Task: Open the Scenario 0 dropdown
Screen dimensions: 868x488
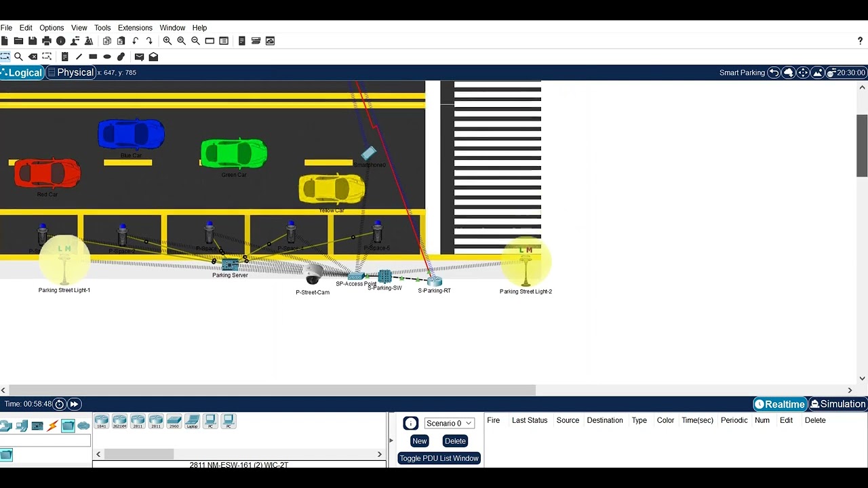Action: (x=449, y=423)
